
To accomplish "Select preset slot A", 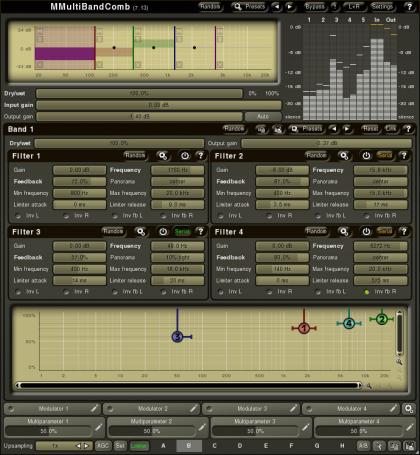I will click(x=163, y=446).
